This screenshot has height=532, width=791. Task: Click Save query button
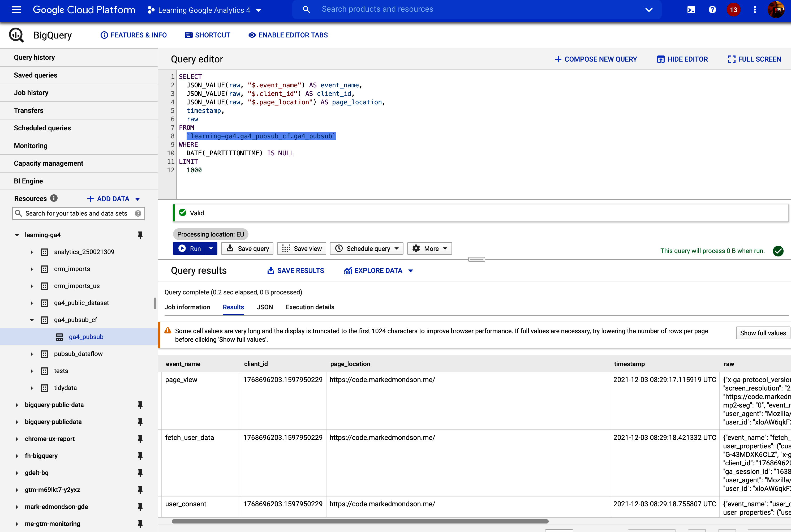pyautogui.click(x=247, y=248)
